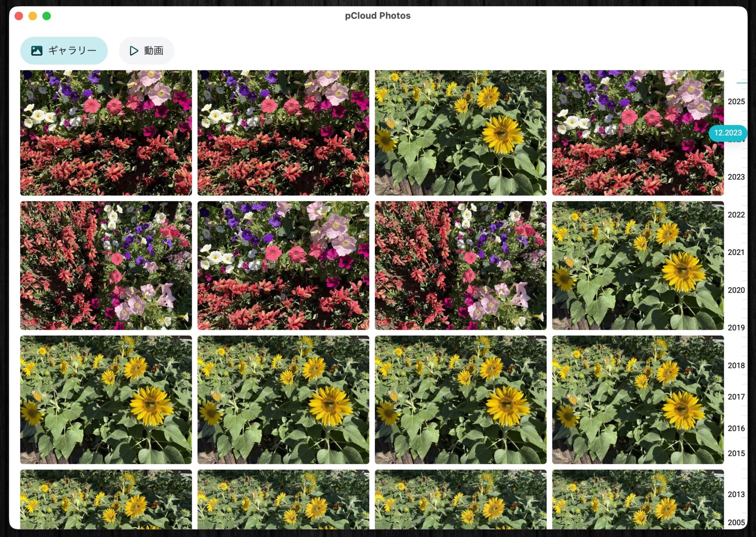Jump to year 2019 in timeline
This screenshot has width=756, height=537.
736,327
